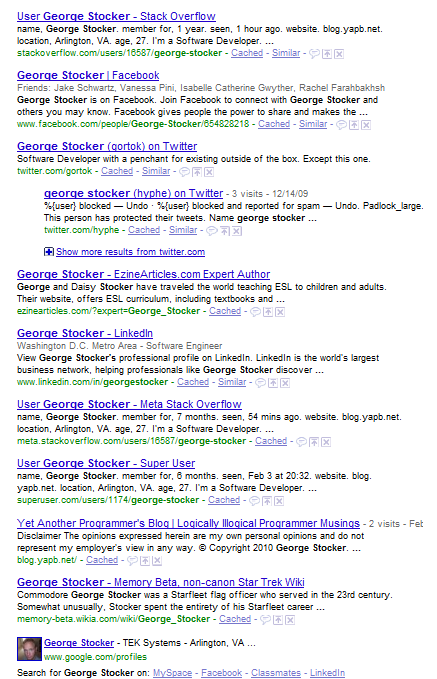Image resolution: width=437 pixels, height=679 pixels.
Task: Open the Memory Beta Star Trek Wiki title
Action: click(x=161, y=582)
